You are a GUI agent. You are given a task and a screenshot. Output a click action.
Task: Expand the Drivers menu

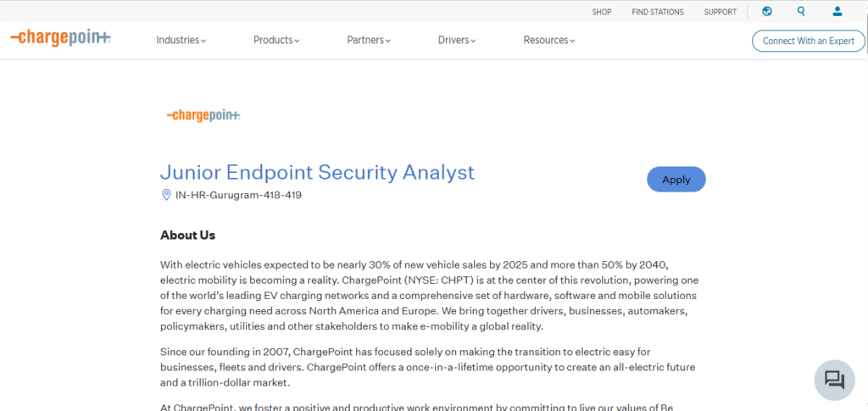point(457,41)
